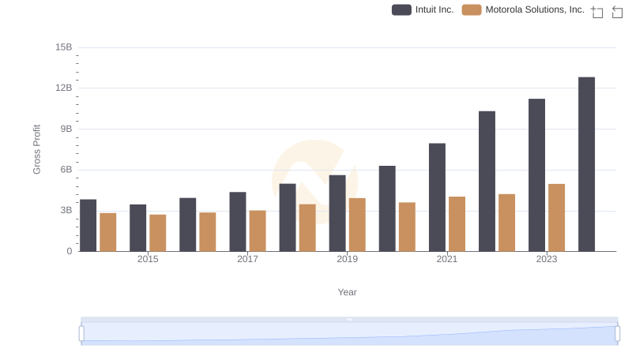The height and width of the screenshot is (364, 632).
Task: Select the Intuit bar for 2017
Action: tap(238, 222)
